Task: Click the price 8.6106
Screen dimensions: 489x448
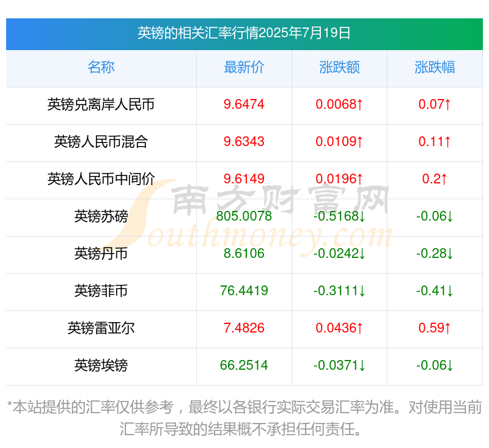Action: (x=244, y=254)
